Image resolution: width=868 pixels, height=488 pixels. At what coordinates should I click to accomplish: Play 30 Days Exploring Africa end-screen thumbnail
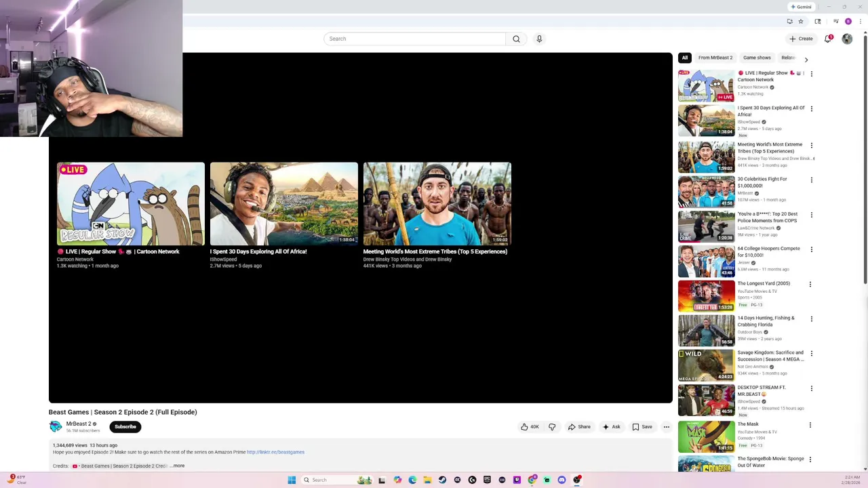pyautogui.click(x=284, y=203)
